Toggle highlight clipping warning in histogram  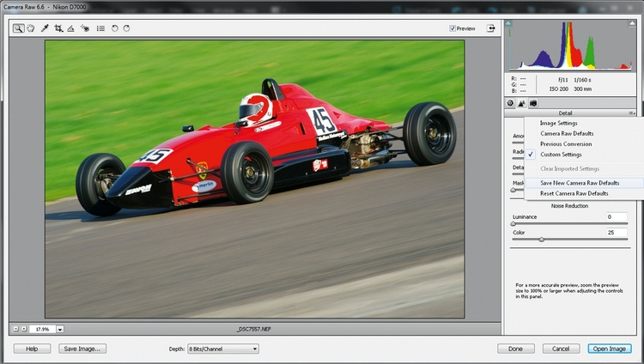633,23
